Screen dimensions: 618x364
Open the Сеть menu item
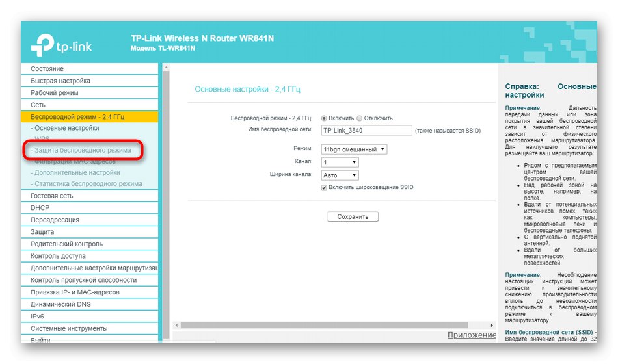click(x=90, y=105)
